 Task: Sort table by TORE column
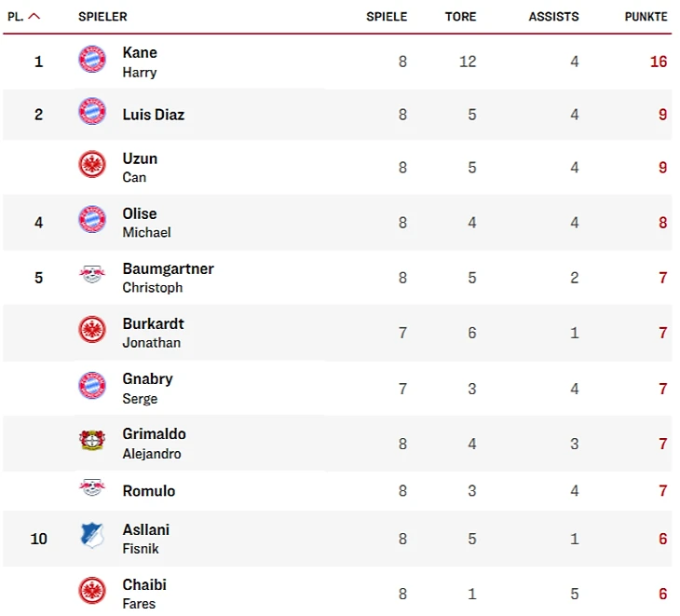(x=460, y=17)
